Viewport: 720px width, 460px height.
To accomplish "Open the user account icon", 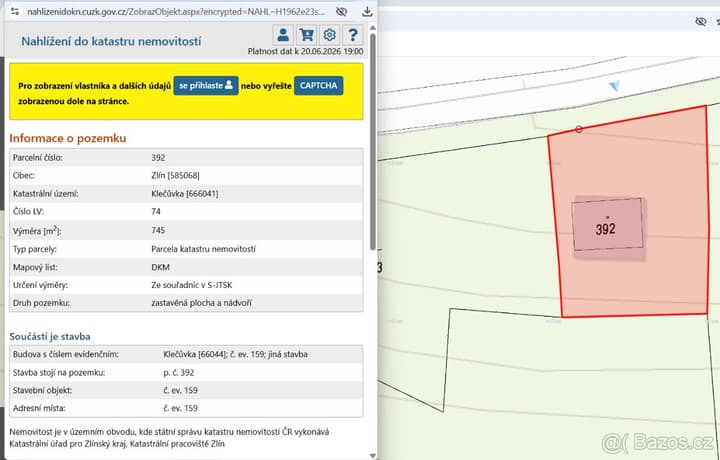I will [x=283, y=35].
